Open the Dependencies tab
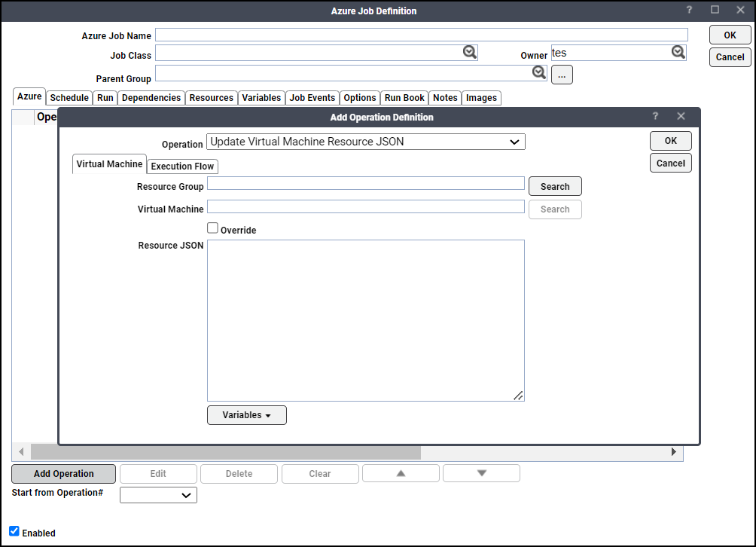 pos(151,98)
